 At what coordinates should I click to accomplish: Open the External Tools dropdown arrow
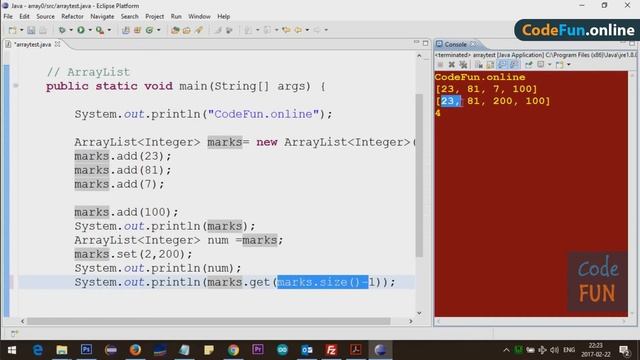click(109, 30)
